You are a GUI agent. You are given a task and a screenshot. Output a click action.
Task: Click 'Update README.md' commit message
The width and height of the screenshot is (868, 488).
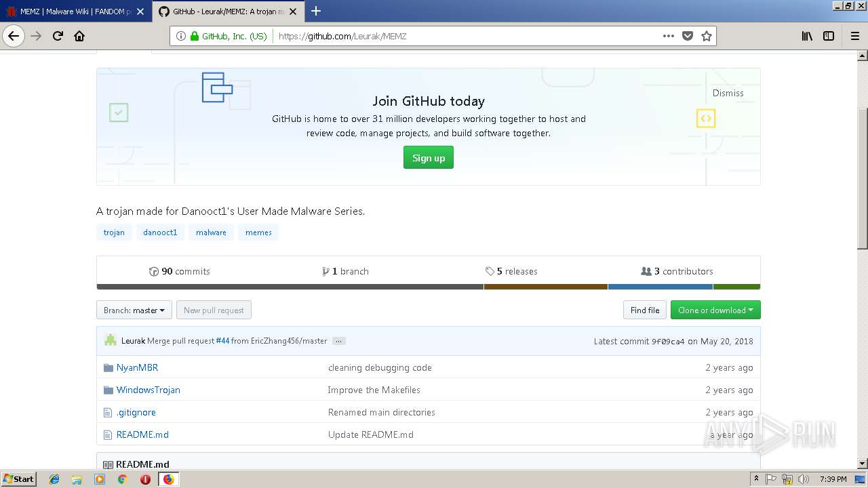pyautogui.click(x=370, y=434)
